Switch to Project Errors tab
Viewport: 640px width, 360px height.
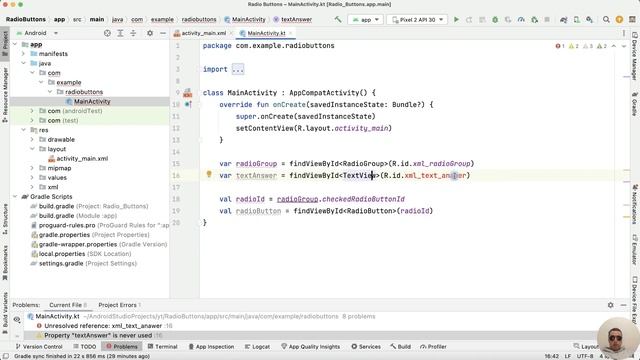tap(119, 305)
